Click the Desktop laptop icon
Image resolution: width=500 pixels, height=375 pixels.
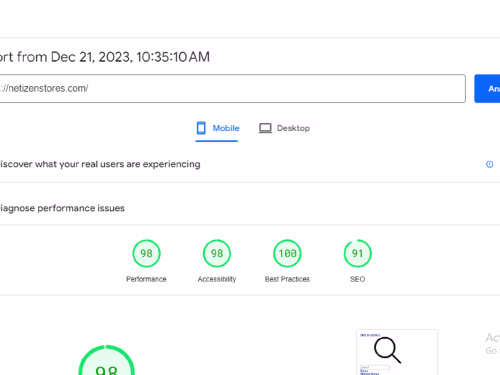[265, 128]
